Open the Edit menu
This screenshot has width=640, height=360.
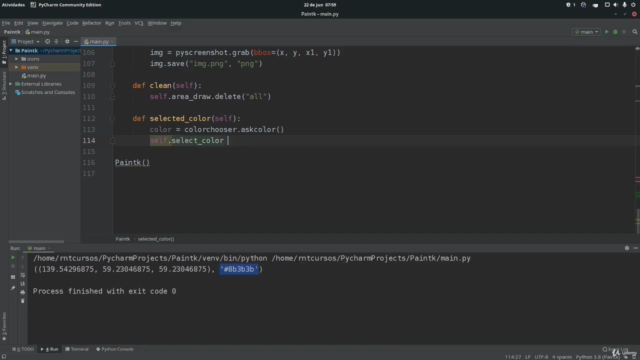tap(18, 23)
